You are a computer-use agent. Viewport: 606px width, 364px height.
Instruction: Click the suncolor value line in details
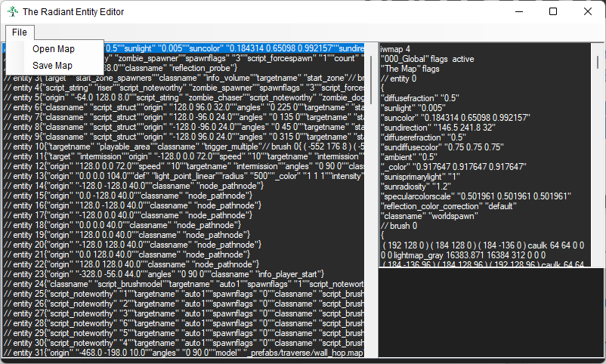[x=456, y=118]
